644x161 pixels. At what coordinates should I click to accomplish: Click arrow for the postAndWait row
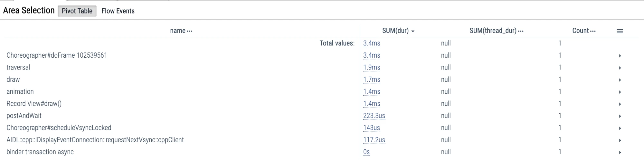[620, 116]
